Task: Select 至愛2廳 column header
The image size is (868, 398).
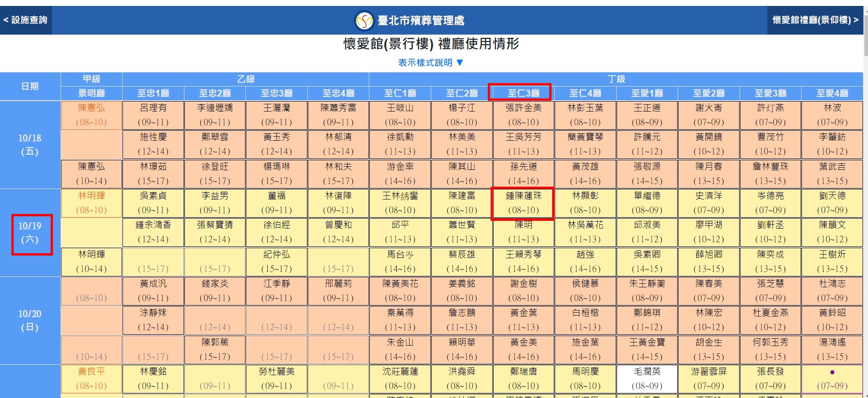Action: [709, 93]
